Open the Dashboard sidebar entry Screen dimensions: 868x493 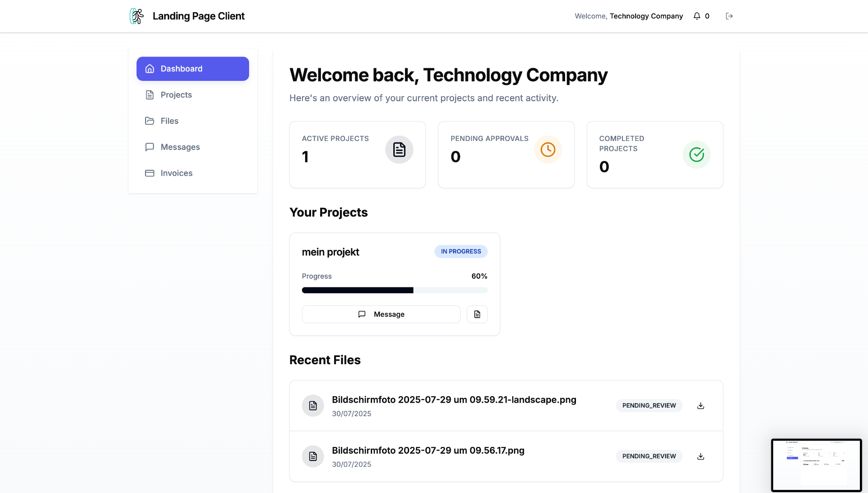click(192, 68)
